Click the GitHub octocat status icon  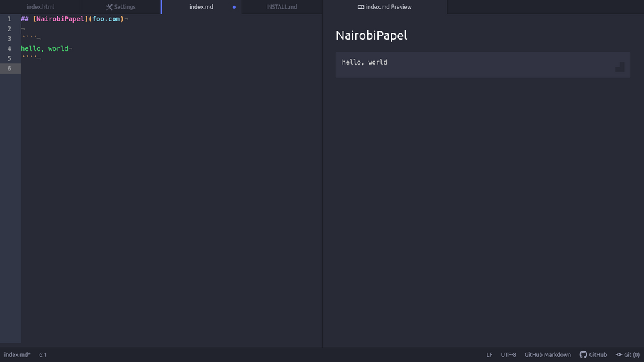point(583,354)
